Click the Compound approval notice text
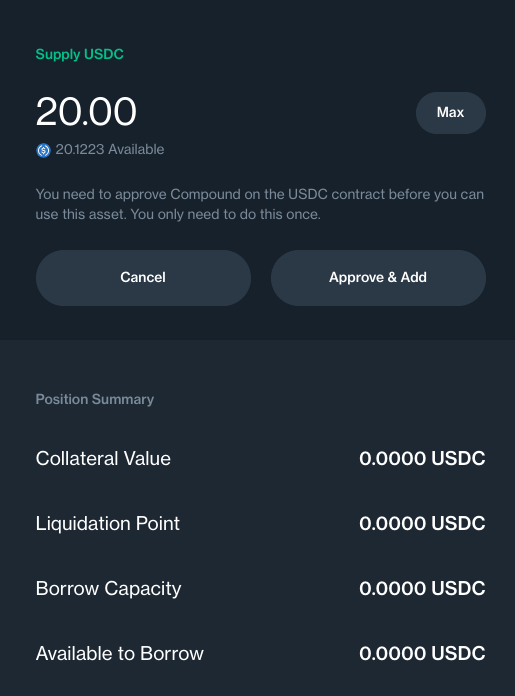The image size is (515, 696). pos(260,204)
